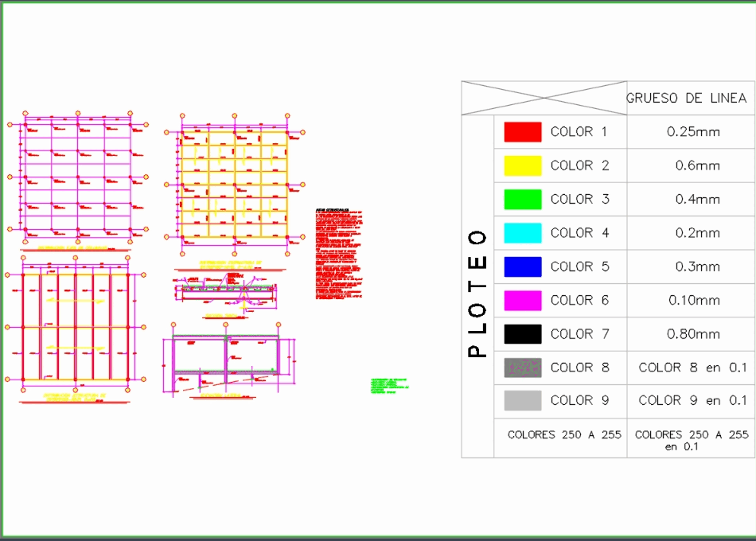This screenshot has height=541, width=756.
Task: Click the dark gray COLOR 8 swatch
Action: pyautogui.click(x=521, y=367)
